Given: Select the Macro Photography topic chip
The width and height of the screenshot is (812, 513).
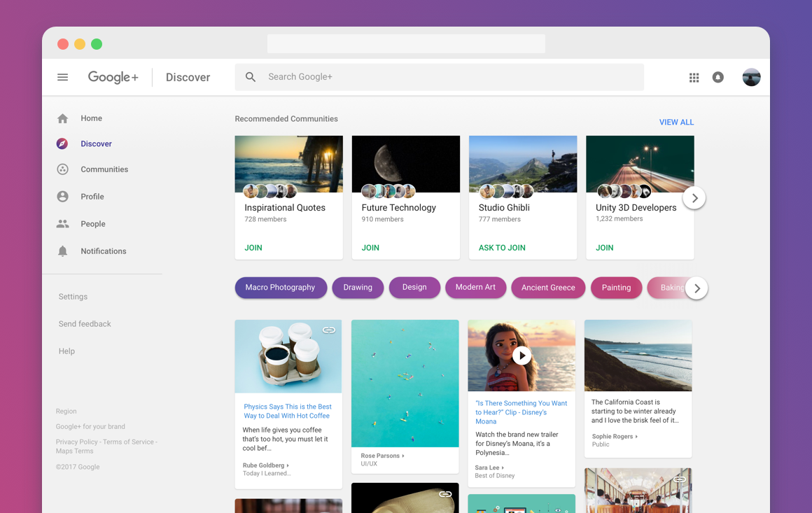Looking at the screenshot, I should tap(281, 288).
